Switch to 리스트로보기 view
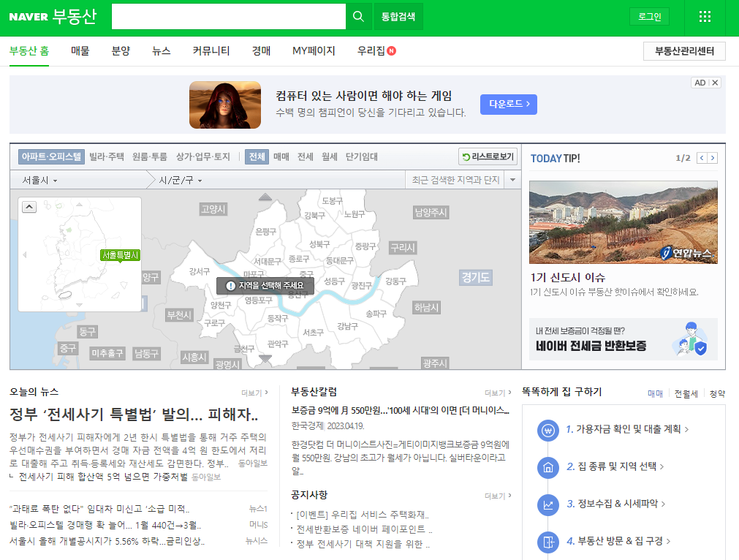 [488, 156]
